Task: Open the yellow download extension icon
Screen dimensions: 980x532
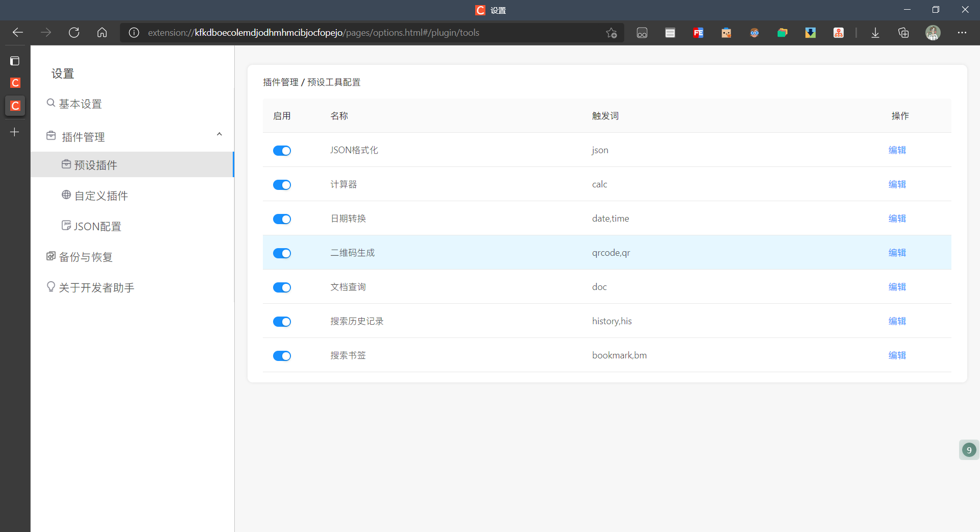Action: 811,33
